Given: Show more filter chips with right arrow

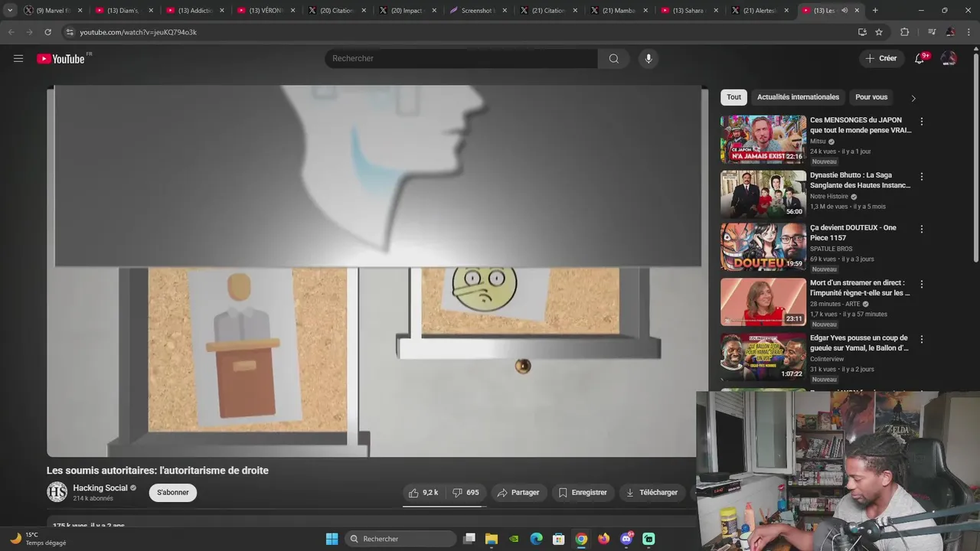Looking at the screenshot, I should (913, 98).
